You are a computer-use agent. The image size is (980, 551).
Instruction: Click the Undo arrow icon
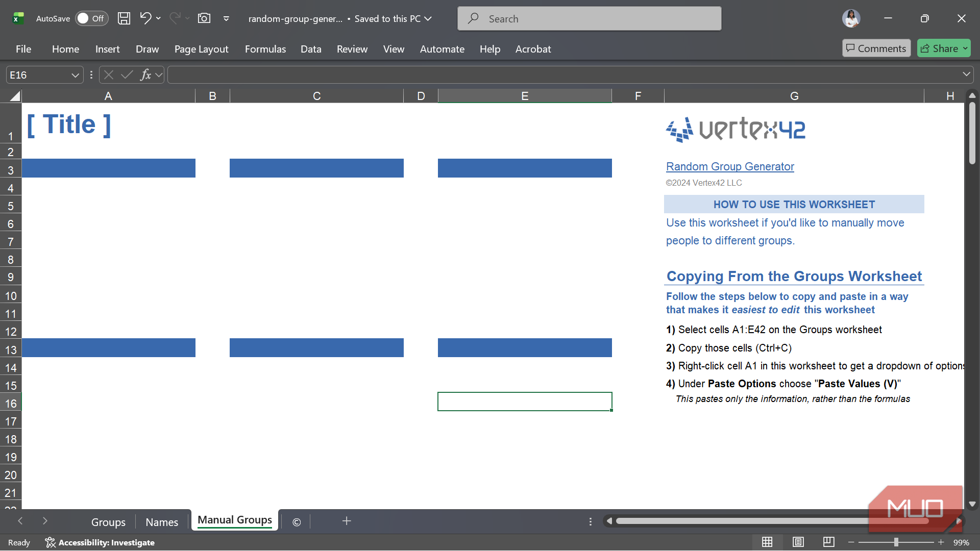click(145, 18)
